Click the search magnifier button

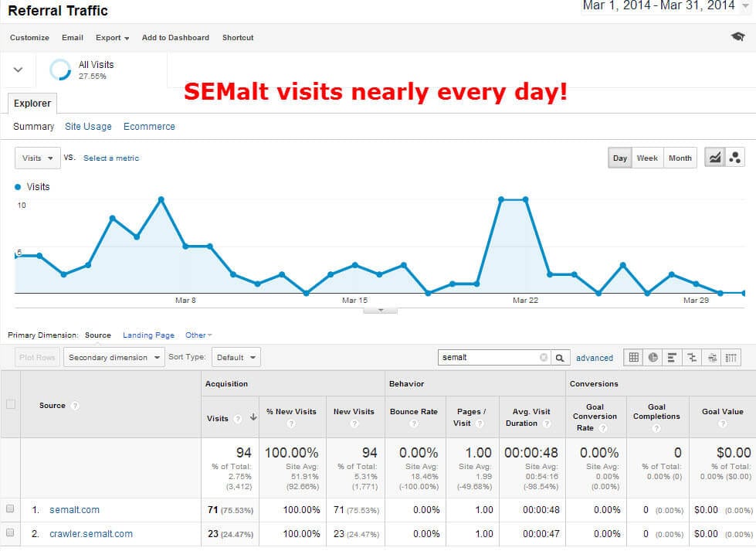click(560, 358)
